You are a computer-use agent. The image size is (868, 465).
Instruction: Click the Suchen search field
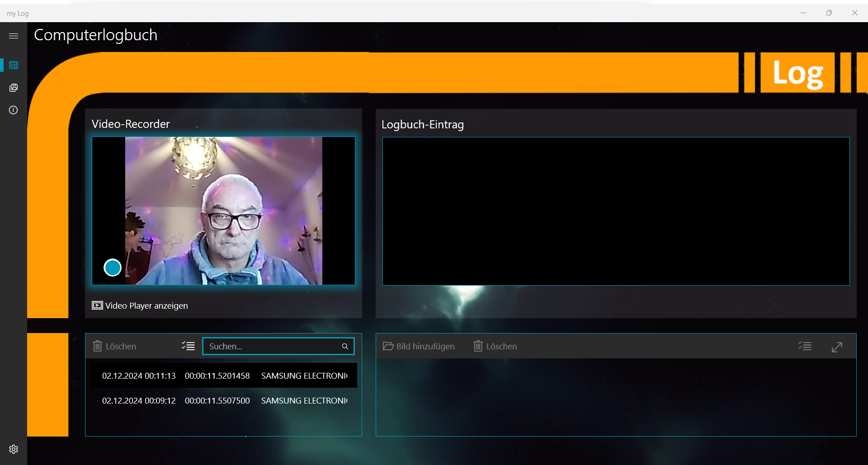(271, 347)
